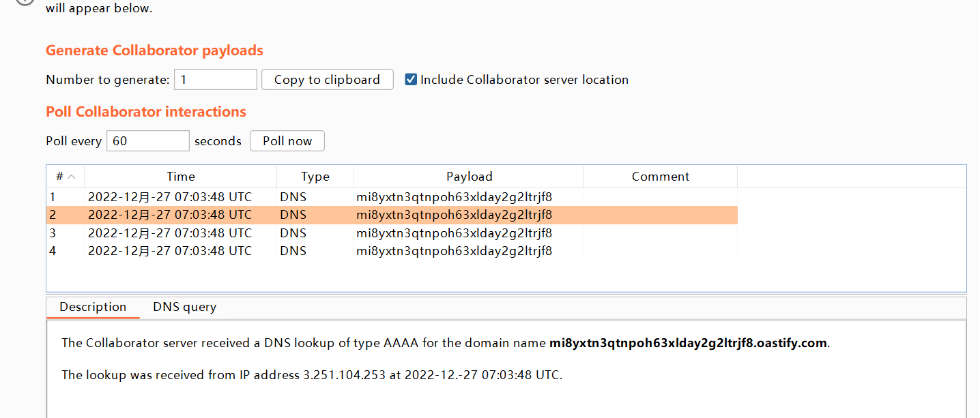Sort by the Payload column header
980x418 pixels.
[x=469, y=177]
